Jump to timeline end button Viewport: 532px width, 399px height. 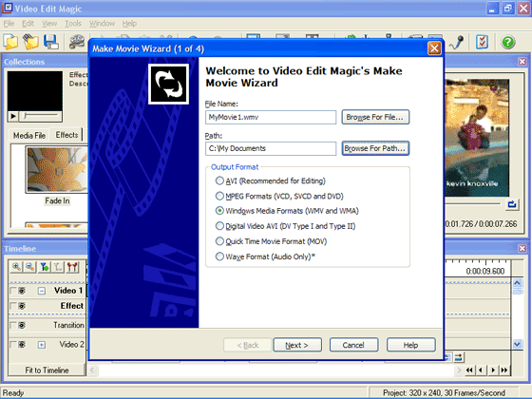click(x=504, y=370)
